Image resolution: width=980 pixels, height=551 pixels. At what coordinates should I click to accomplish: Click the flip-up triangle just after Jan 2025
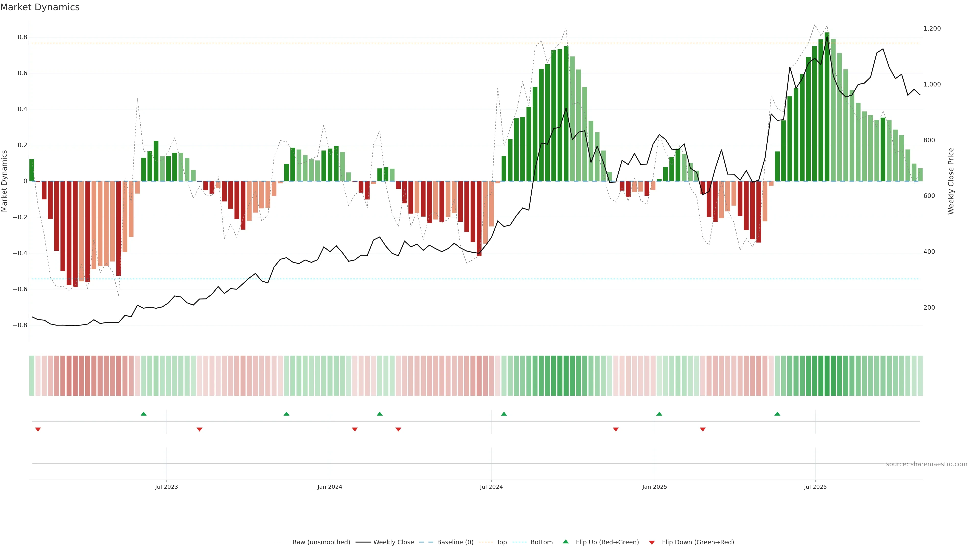click(x=659, y=414)
